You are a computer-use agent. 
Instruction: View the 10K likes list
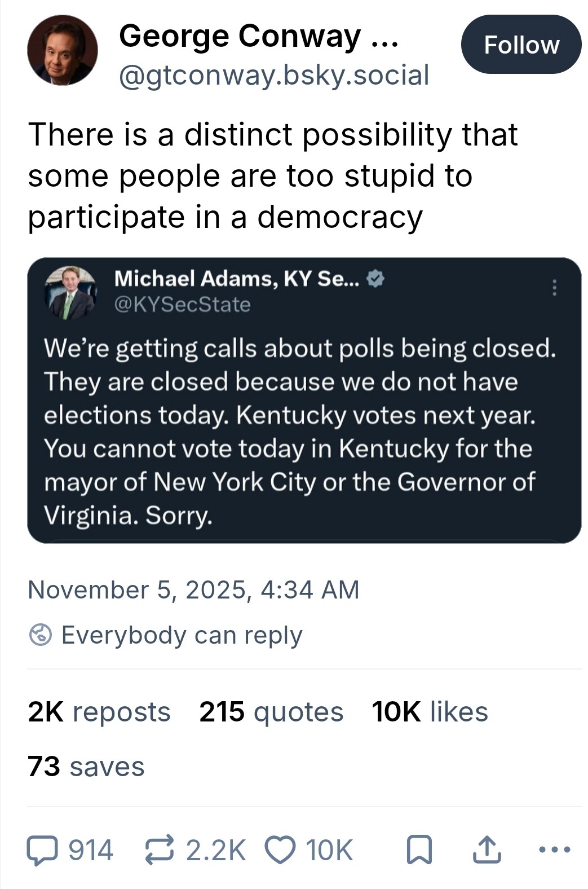(x=430, y=712)
